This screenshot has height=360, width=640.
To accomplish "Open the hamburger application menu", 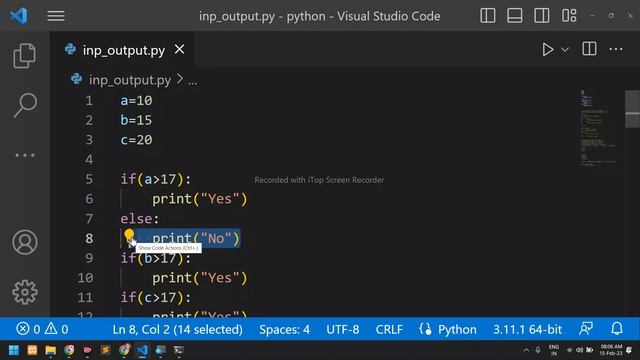I will tap(56, 16).
